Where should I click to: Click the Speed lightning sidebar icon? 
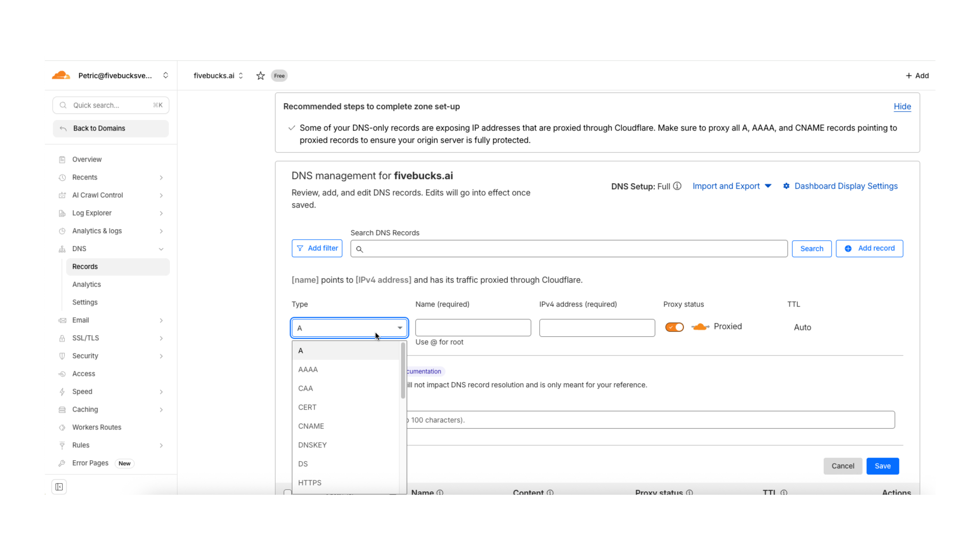[62, 392]
